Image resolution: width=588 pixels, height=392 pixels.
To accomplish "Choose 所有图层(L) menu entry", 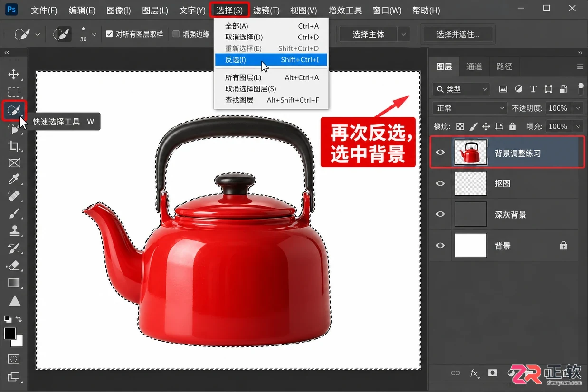I will pos(271,77).
